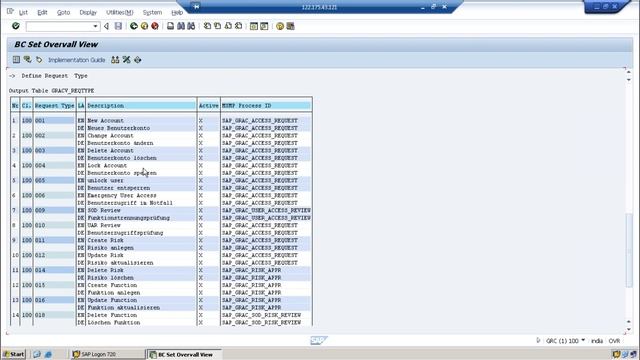This screenshot has height=360, width=640.
Task: Click the Windows Start button
Action: 14,354
